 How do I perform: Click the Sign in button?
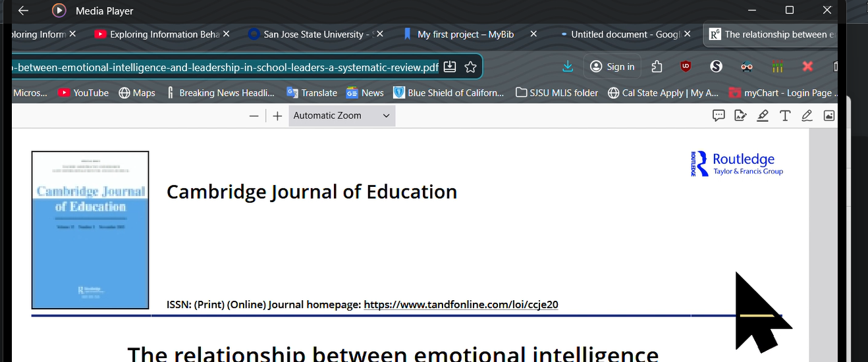click(612, 66)
